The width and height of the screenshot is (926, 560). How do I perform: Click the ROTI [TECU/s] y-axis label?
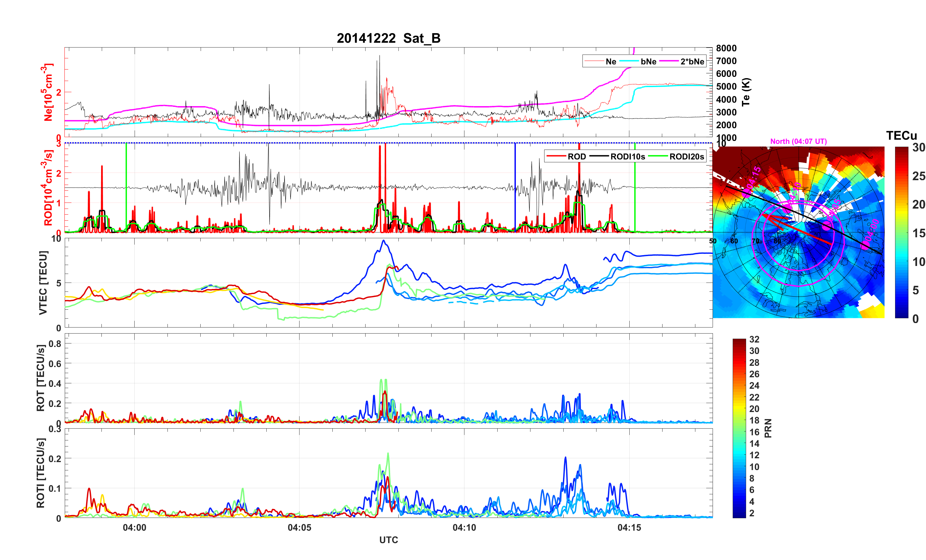41,473
